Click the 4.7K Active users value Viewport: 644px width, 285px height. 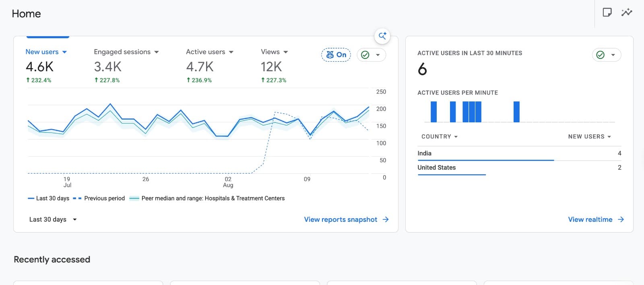pyautogui.click(x=200, y=67)
